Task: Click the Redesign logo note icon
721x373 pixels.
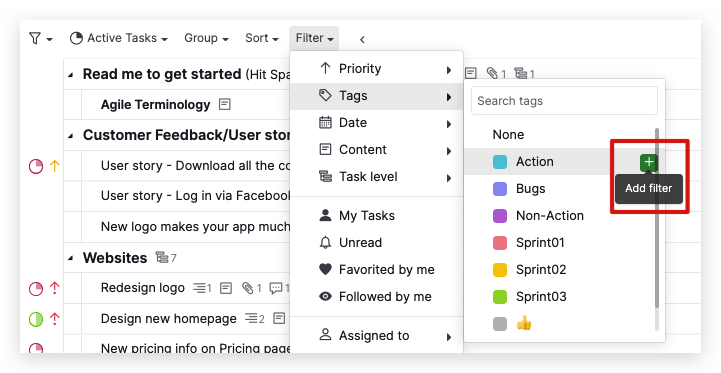Action: tap(226, 288)
